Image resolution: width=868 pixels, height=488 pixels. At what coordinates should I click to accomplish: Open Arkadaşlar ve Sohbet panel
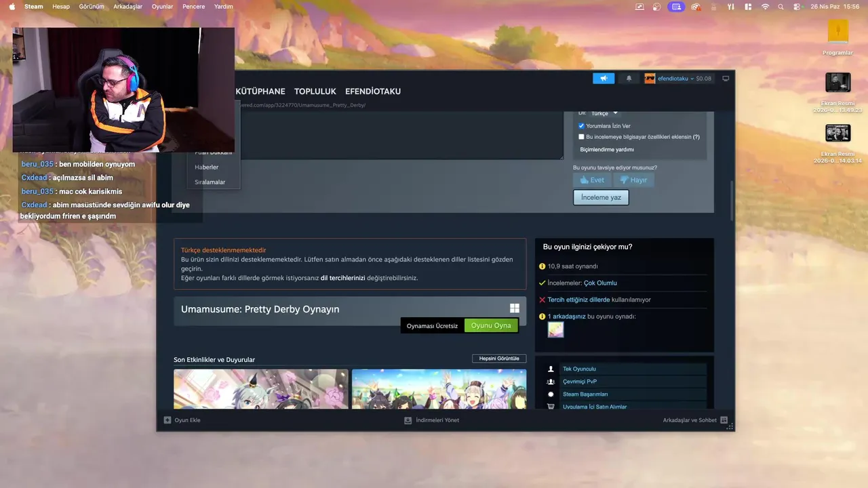click(690, 420)
